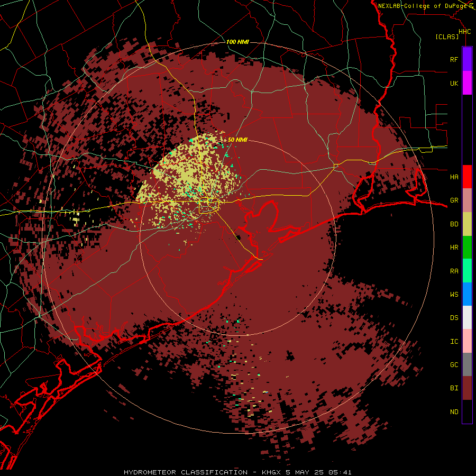The height and width of the screenshot is (476, 476).
Task: Click the 'GC' legend label
Action: [x=454, y=365]
